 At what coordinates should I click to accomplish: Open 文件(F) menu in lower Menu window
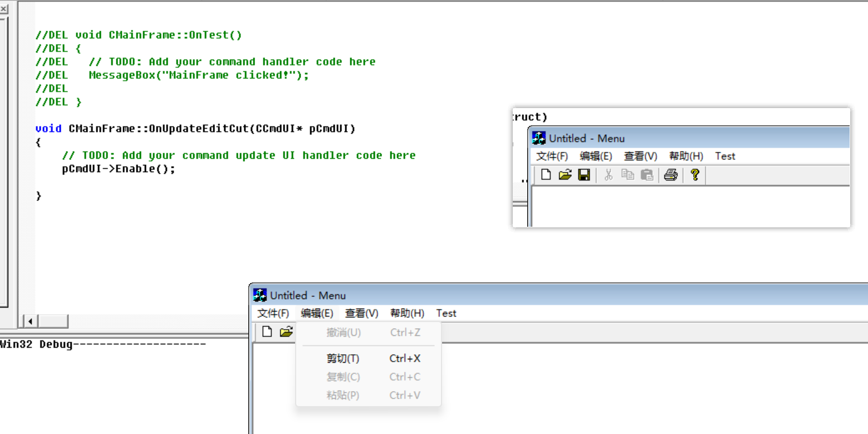[x=273, y=313]
